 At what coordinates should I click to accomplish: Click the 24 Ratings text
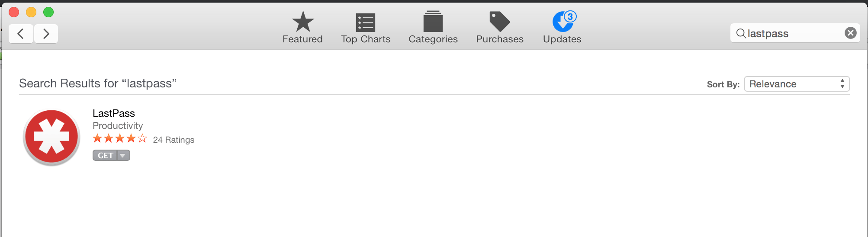click(x=174, y=140)
